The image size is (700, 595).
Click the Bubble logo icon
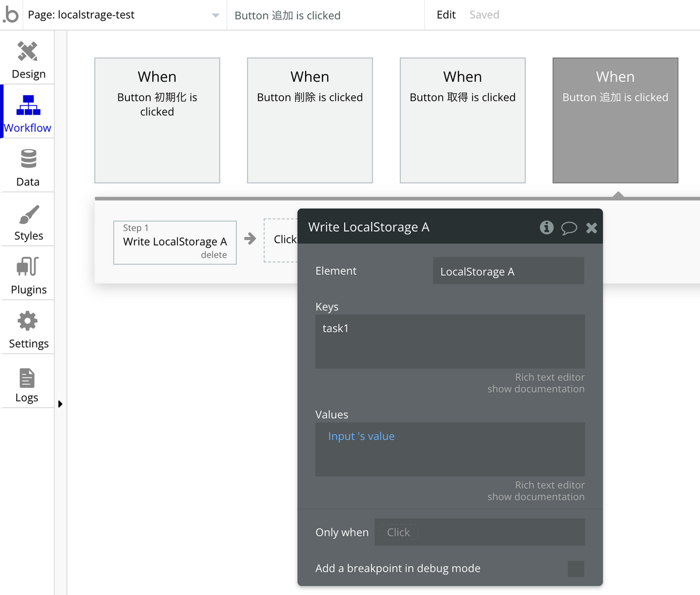10,15
